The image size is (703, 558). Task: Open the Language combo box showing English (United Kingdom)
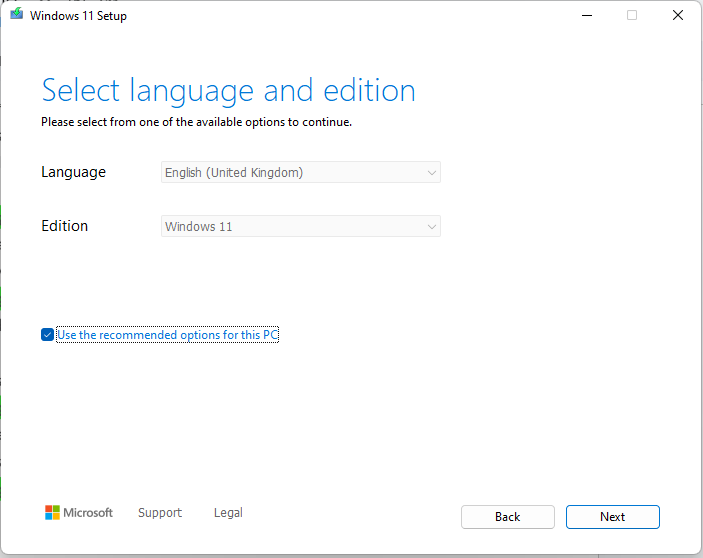click(300, 173)
